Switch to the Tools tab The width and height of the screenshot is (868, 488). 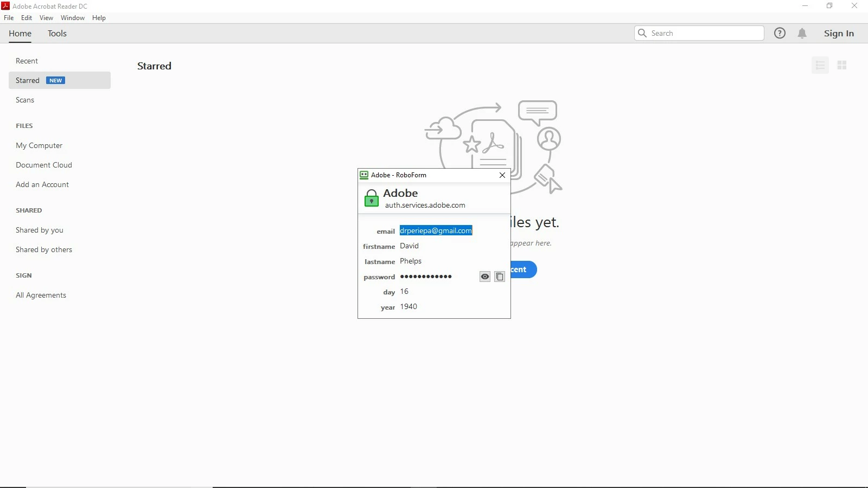click(57, 33)
